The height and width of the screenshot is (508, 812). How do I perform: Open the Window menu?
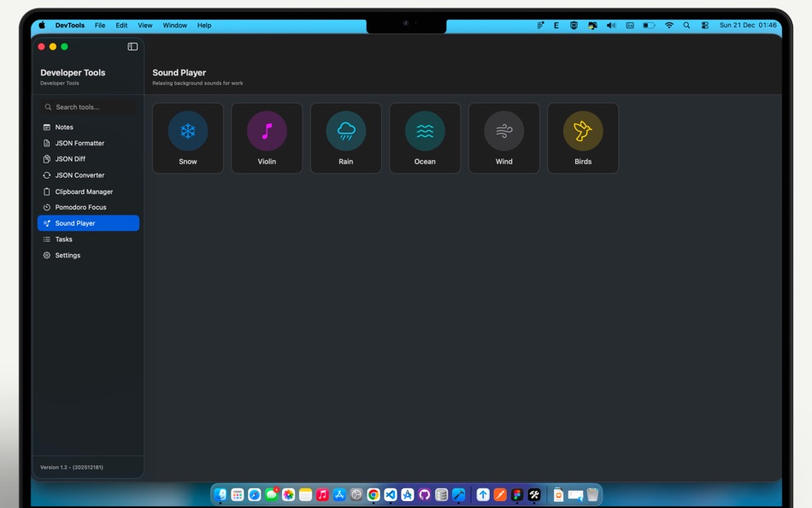click(174, 25)
